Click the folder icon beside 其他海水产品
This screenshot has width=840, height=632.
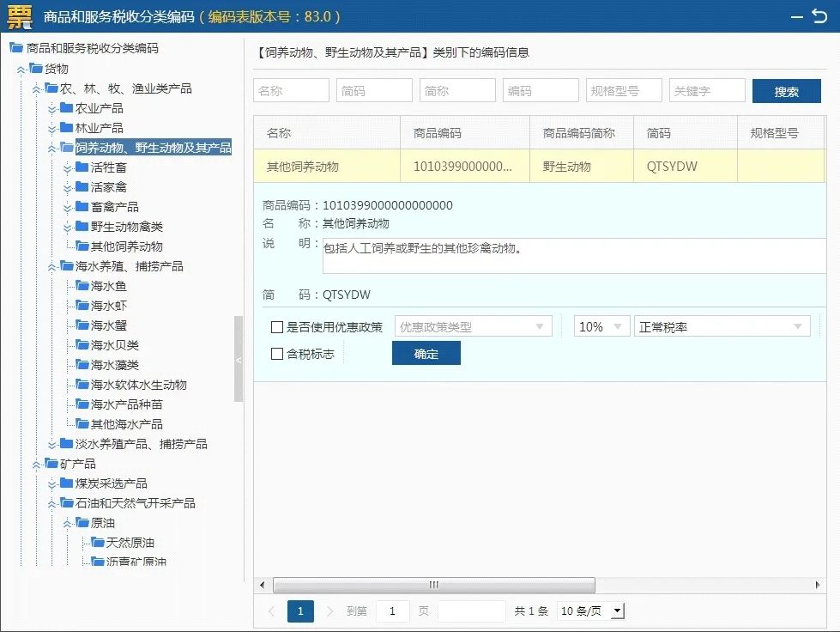82,424
